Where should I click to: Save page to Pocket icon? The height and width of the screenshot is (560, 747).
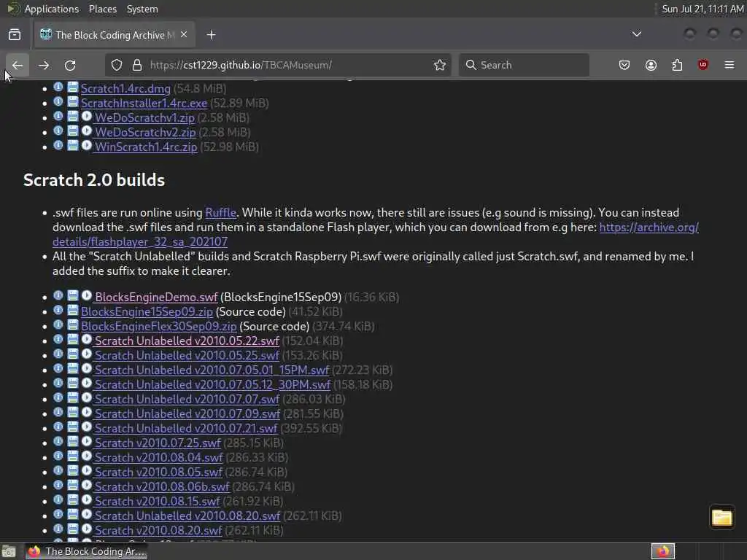coord(624,65)
